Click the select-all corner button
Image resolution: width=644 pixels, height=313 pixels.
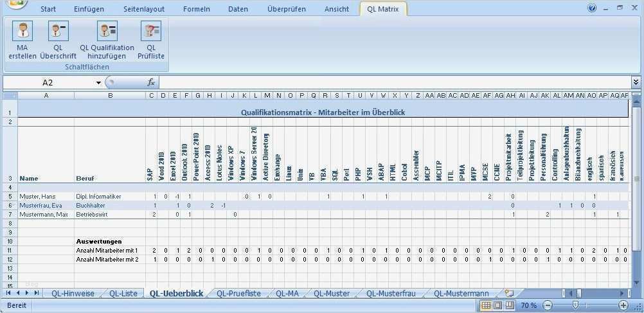(10, 95)
